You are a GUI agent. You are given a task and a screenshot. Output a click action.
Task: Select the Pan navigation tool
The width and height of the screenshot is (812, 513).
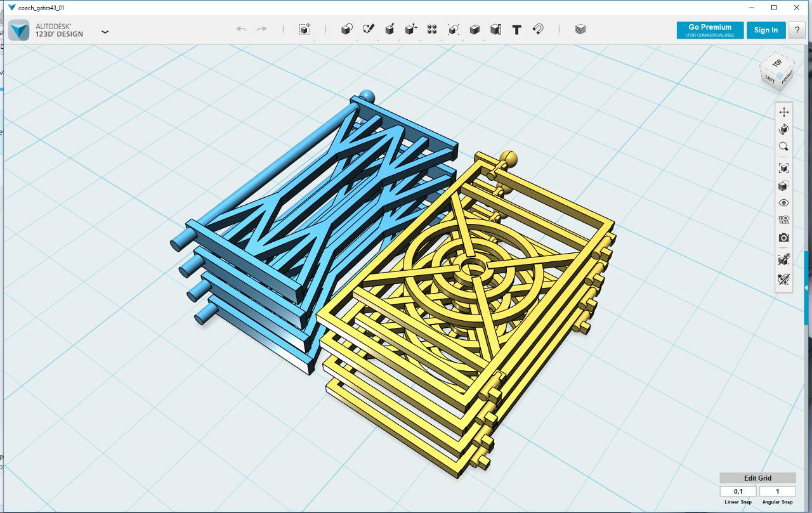click(784, 112)
